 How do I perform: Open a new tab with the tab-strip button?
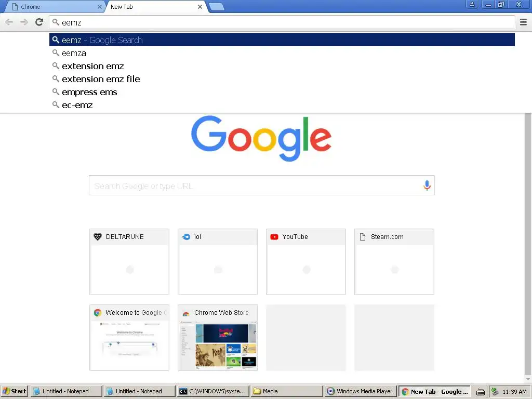(x=217, y=7)
